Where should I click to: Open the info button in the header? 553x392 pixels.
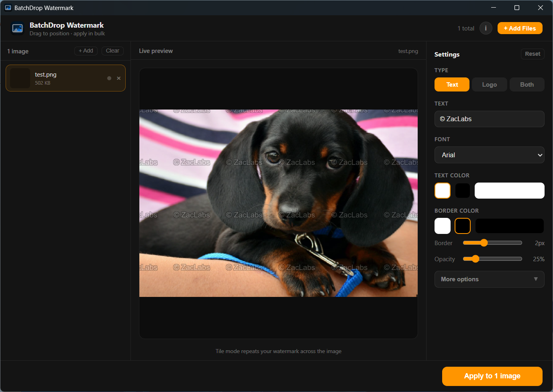[x=486, y=28]
